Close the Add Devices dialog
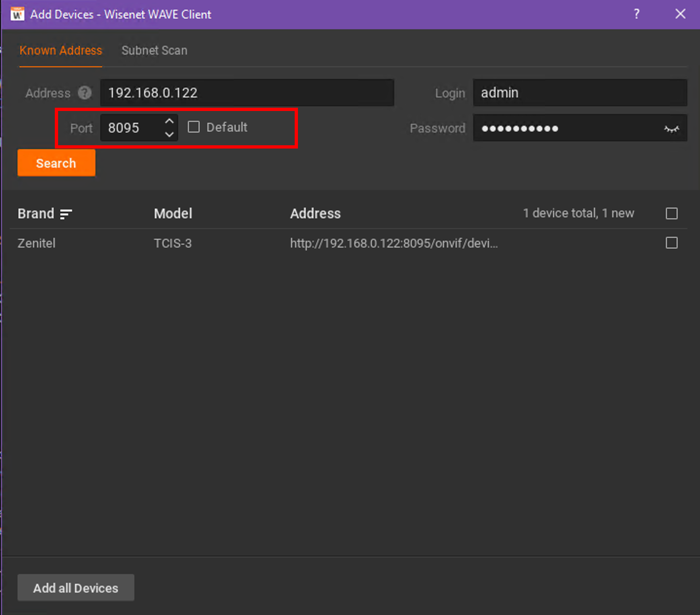 click(x=680, y=14)
